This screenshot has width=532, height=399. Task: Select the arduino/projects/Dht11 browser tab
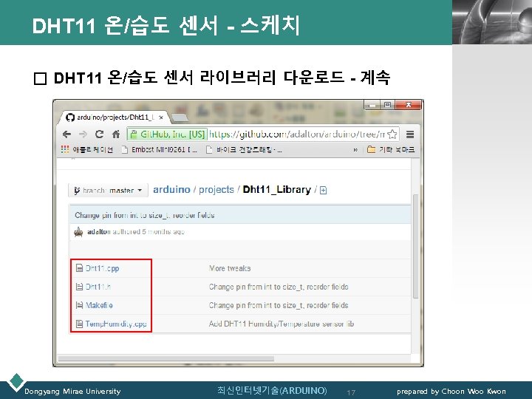tap(114, 117)
